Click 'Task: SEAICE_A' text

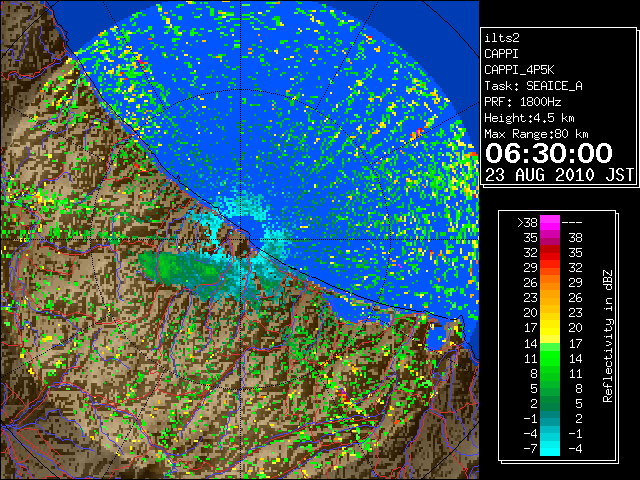pyautogui.click(x=533, y=86)
